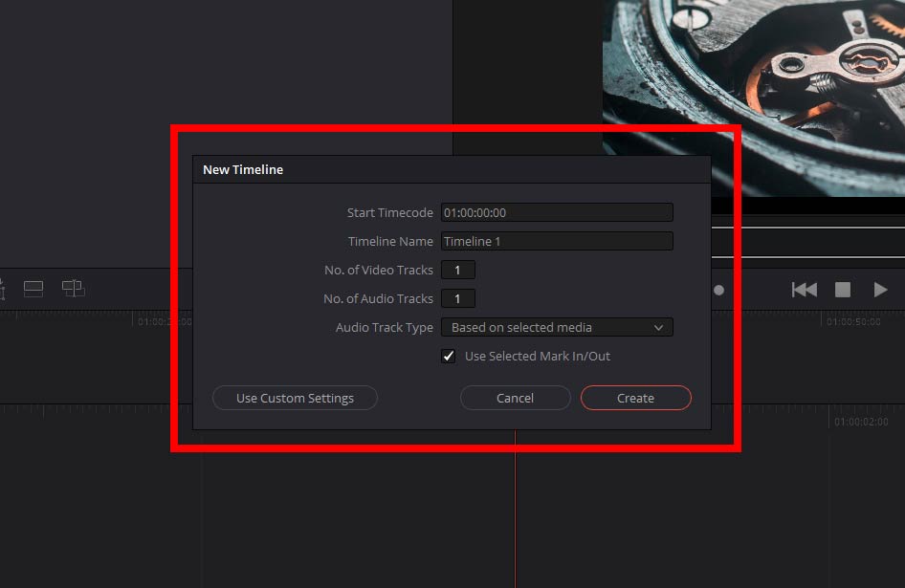This screenshot has height=588, width=905.
Task: Open Use Custom Settings
Action: pyautogui.click(x=295, y=398)
